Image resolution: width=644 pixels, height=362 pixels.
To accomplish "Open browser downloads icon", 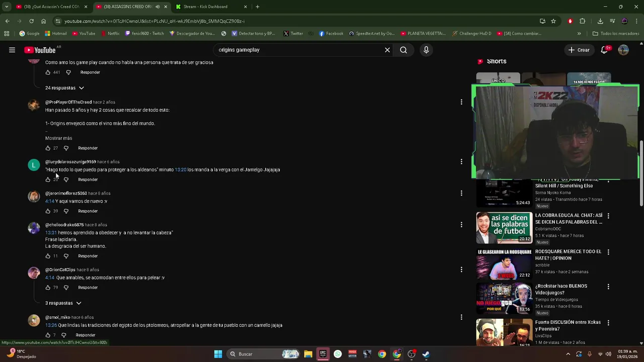I will [600, 21].
